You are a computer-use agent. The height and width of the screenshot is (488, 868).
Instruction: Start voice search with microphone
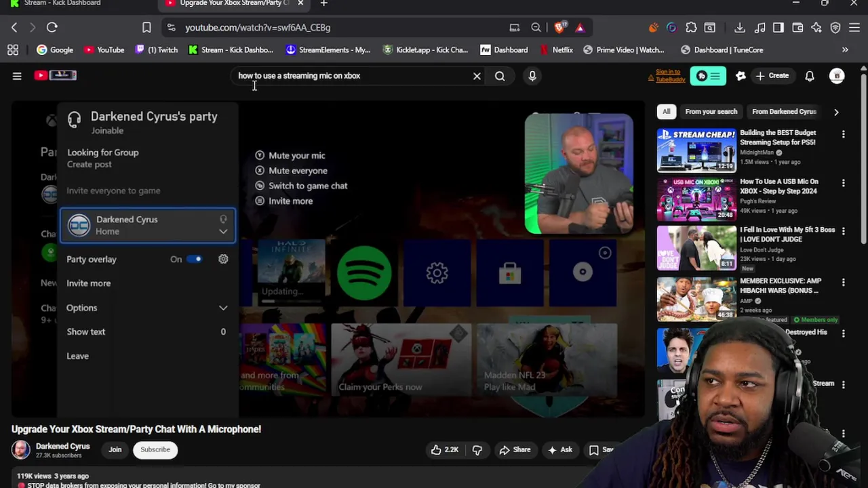click(532, 76)
